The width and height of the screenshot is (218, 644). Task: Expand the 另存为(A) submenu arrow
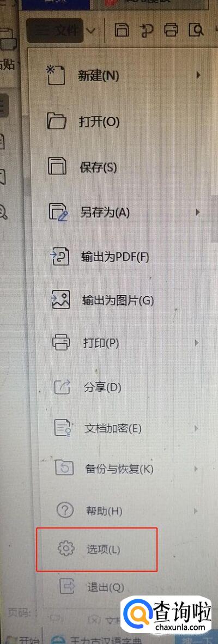click(197, 212)
